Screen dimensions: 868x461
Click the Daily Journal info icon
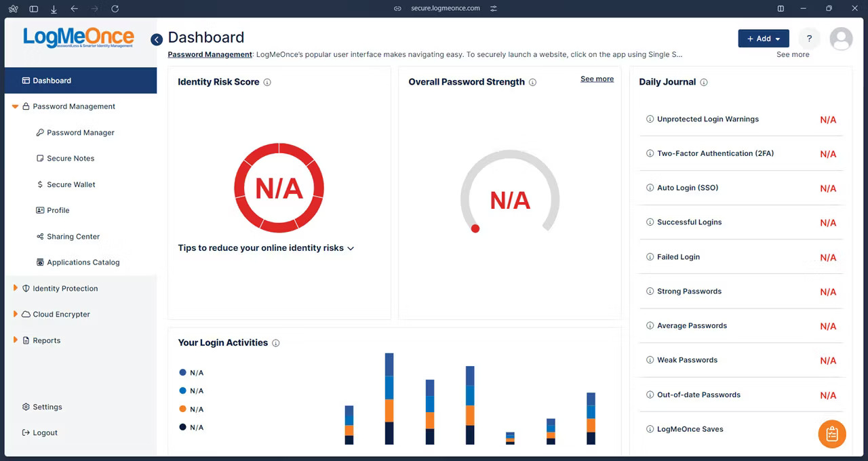pyautogui.click(x=703, y=81)
